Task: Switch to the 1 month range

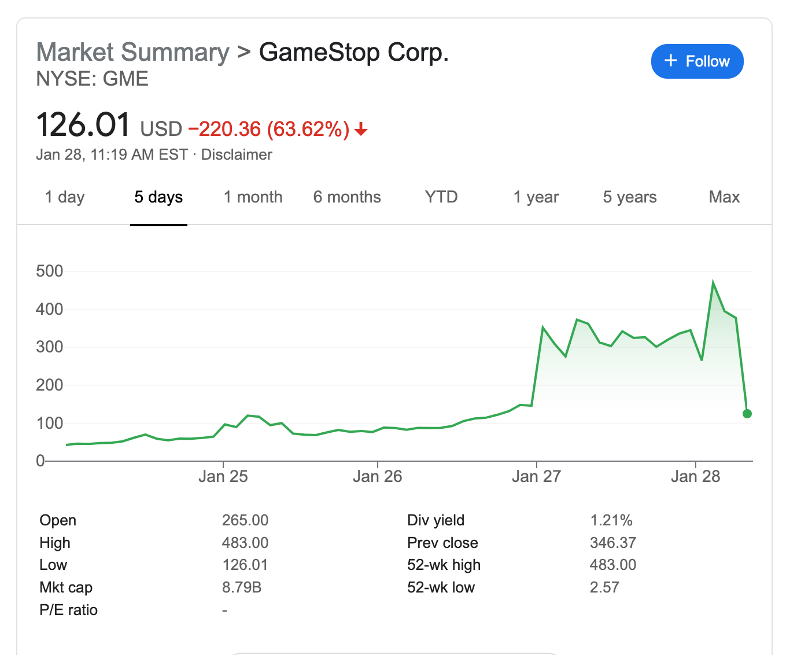Action: pos(253,197)
